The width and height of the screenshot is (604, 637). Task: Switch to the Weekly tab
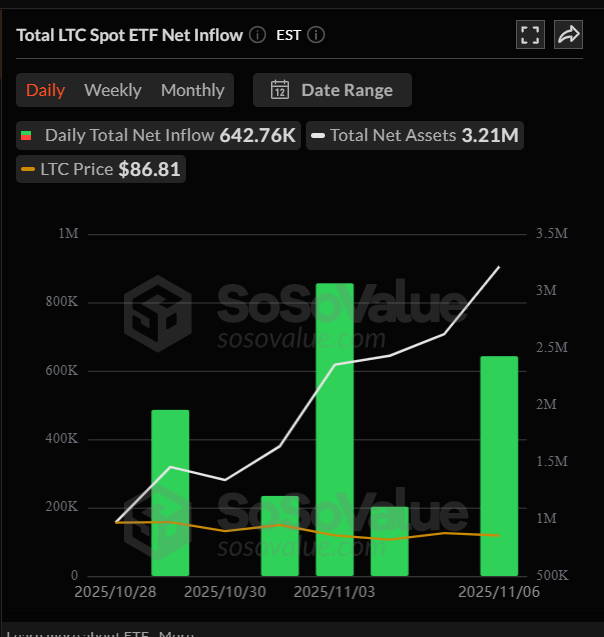113,90
